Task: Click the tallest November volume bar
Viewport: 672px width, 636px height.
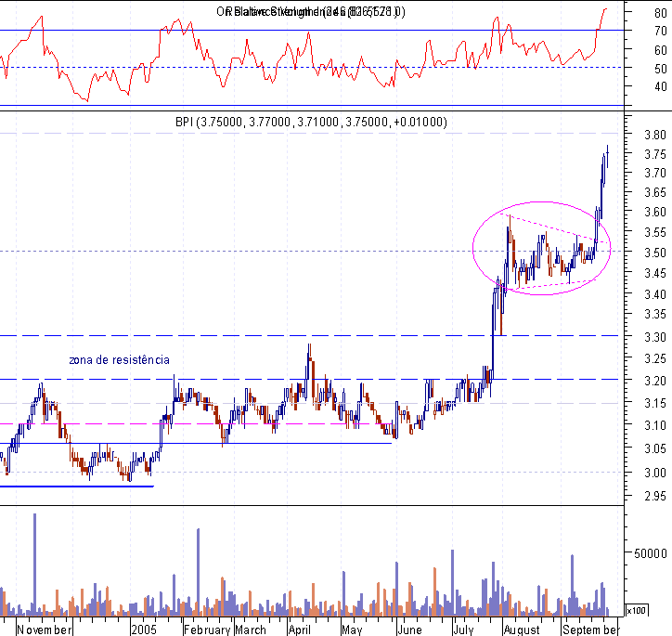Action: point(34,565)
